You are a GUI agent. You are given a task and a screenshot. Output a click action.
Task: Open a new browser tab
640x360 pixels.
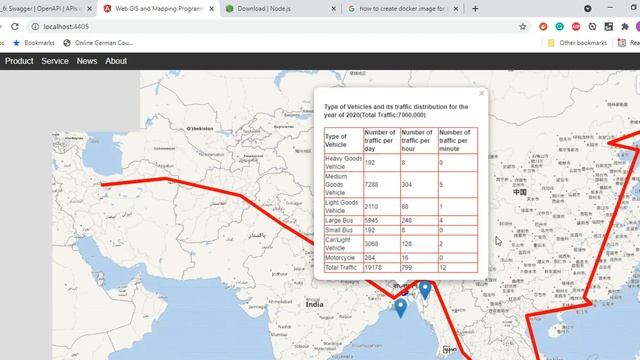[475, 9]
